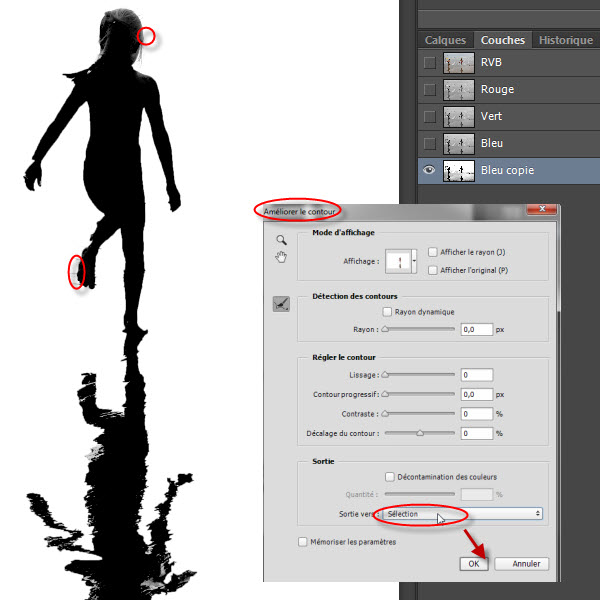Enable Afficher l'original (P) checkbox

pos(432,270)
